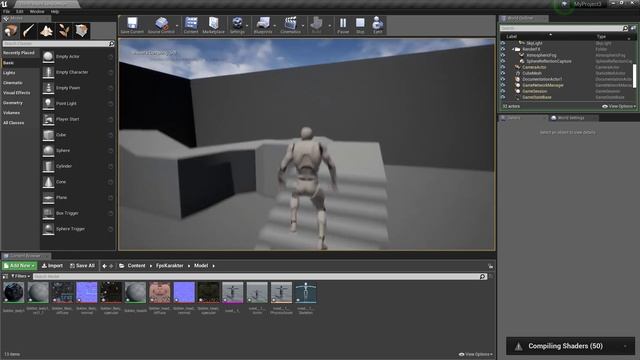
Task: Open the Cinematics toolbar icon
Action: [290, 22]
